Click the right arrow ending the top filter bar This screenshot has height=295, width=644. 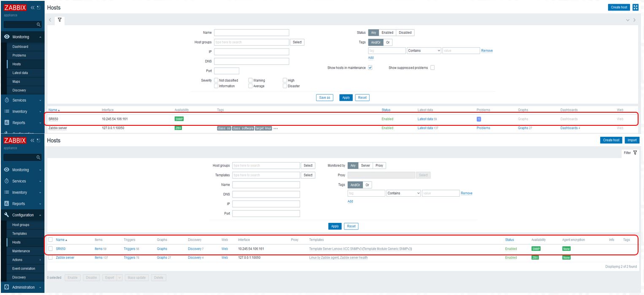pos(634,20)
